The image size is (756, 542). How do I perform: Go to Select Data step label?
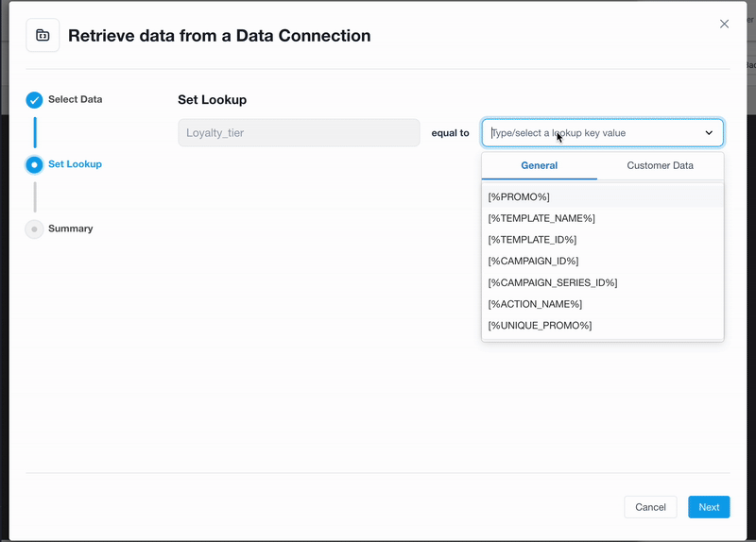click(76, 100)
